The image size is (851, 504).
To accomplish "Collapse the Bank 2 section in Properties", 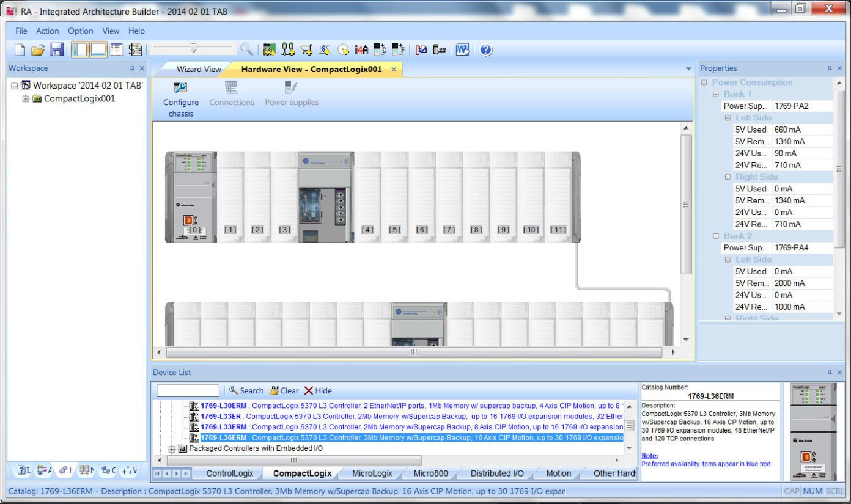I will point(716,236).
